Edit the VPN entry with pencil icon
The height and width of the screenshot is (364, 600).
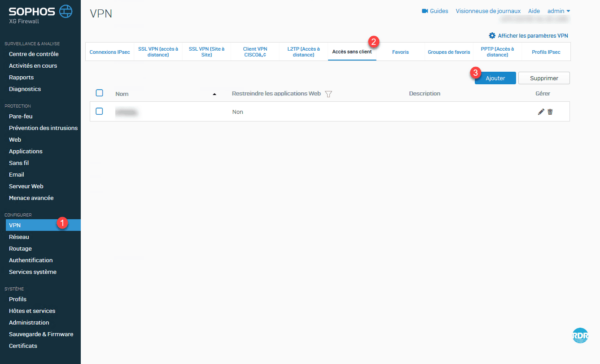click(x=541, y=112)
